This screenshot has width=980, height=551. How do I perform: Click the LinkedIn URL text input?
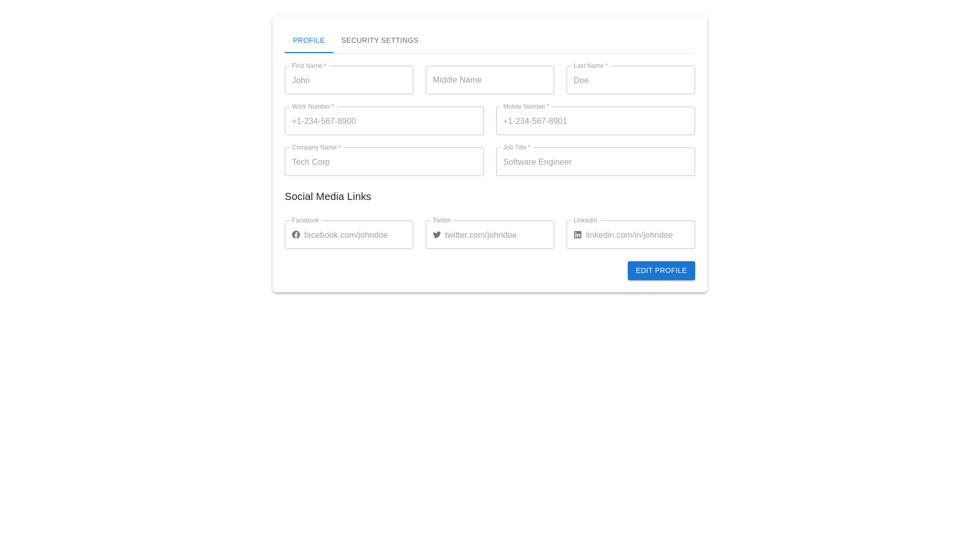coord(637,235)
